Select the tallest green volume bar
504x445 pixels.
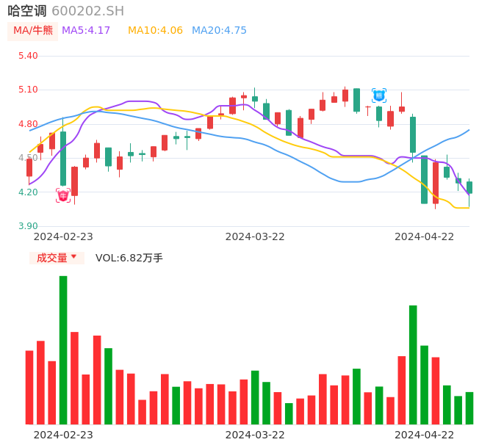63,350
